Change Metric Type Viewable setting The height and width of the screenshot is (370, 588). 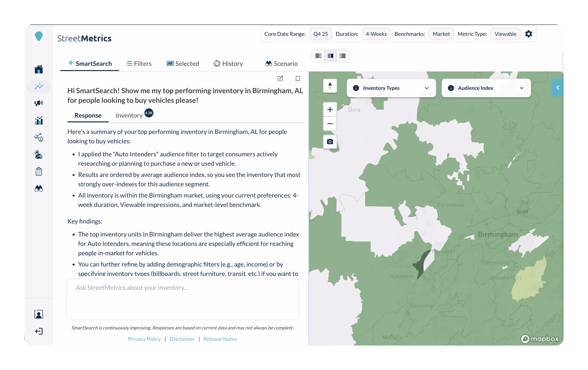[x=505, y=34]
